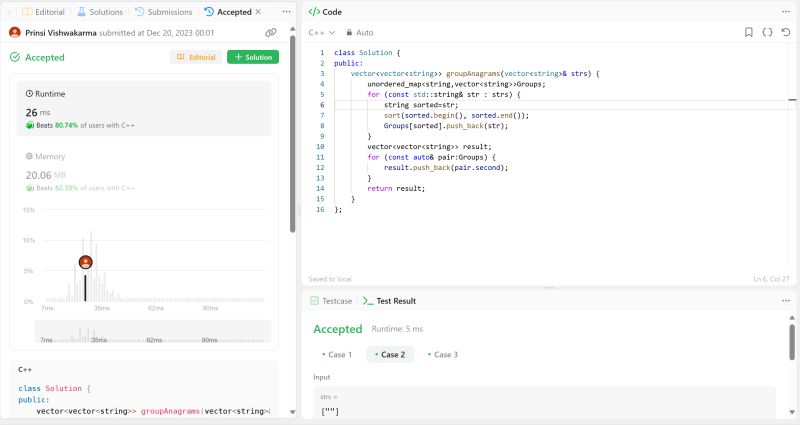The image size is (800, 425).
Task: Select the Runtime statistics card
Action: [x=144, y=109]
